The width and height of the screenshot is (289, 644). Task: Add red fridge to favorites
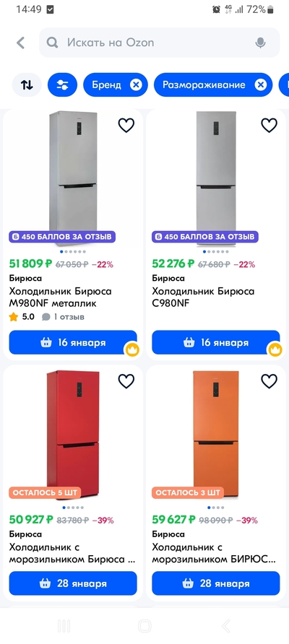pos(126,381)
